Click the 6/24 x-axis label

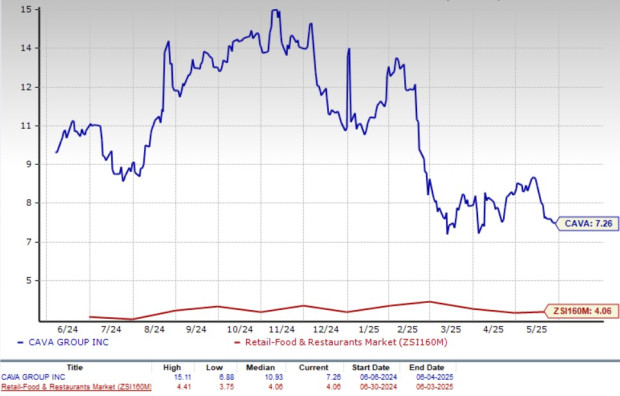(67, 329)
